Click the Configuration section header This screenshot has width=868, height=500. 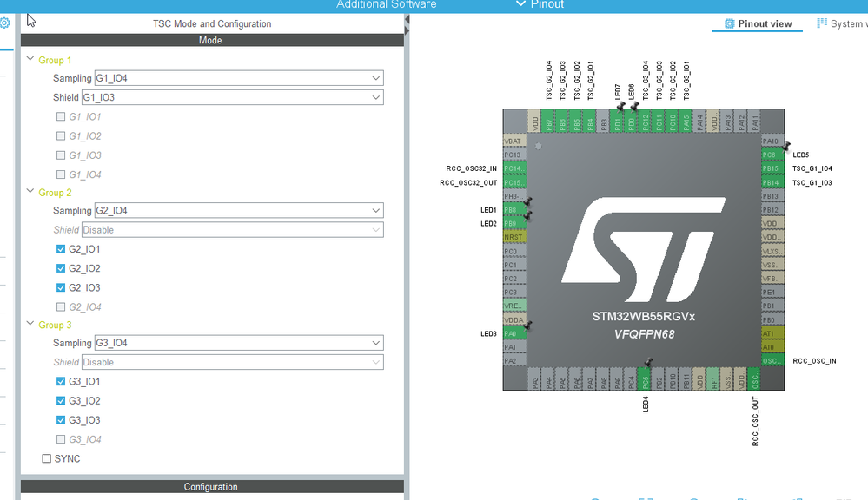coord(212,487)
